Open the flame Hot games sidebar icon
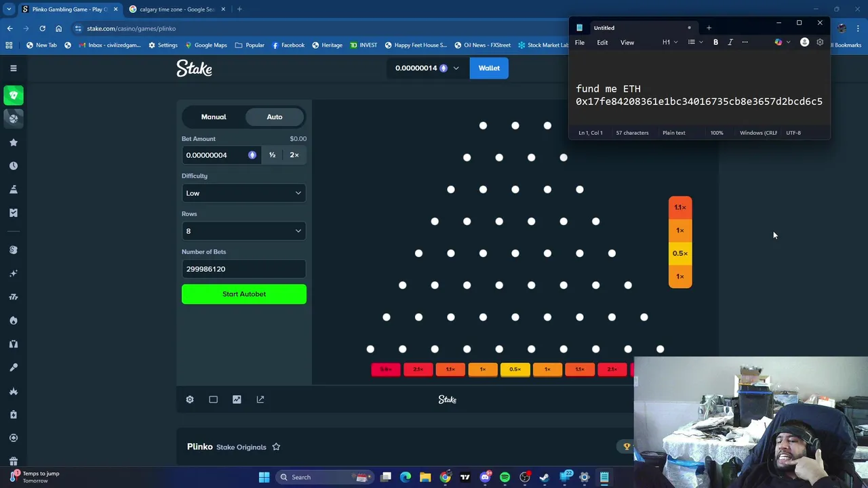This screenshot has width=868, height=488. pos(13,320)
